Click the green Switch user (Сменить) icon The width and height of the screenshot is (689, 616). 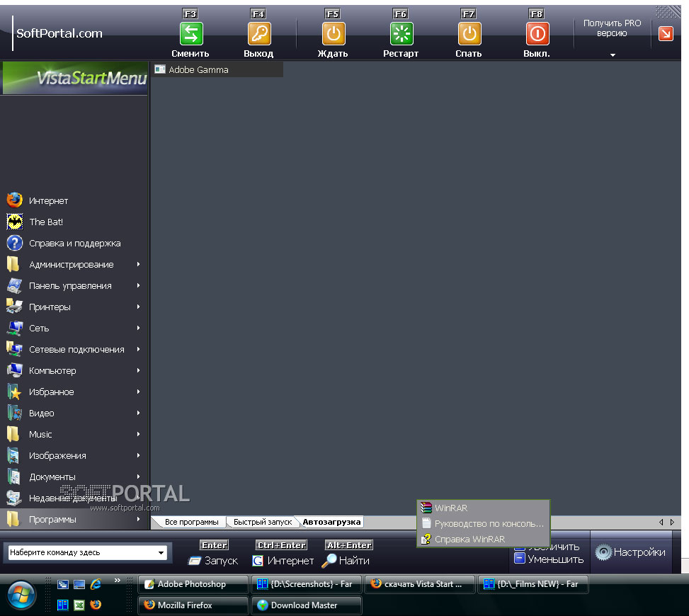pos(191,34)
